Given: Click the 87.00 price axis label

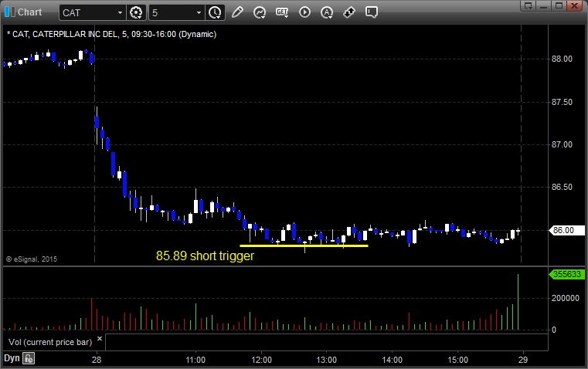Looking at the screenshot, I should (562, 144).
